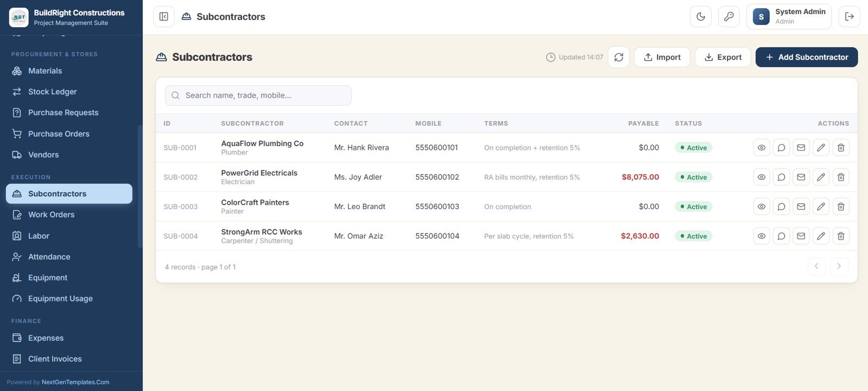Click SUB-0003 ID cell

[181, 207]
